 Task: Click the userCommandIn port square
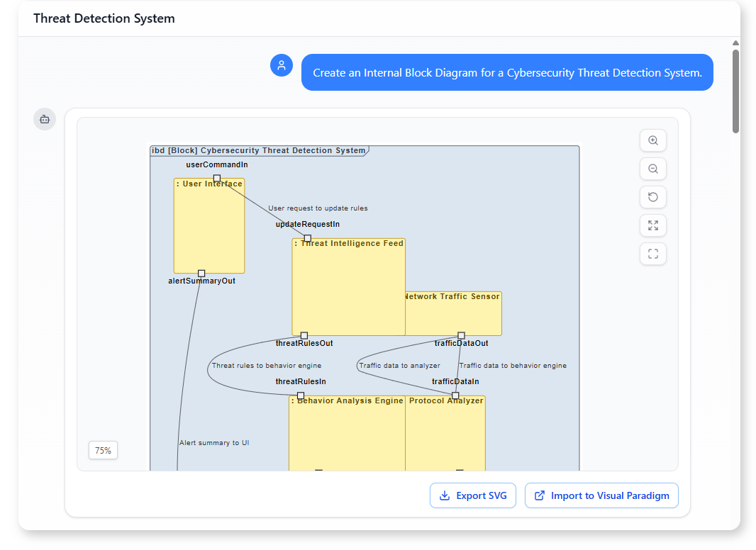pyautogui.click(x=217, y=179)
